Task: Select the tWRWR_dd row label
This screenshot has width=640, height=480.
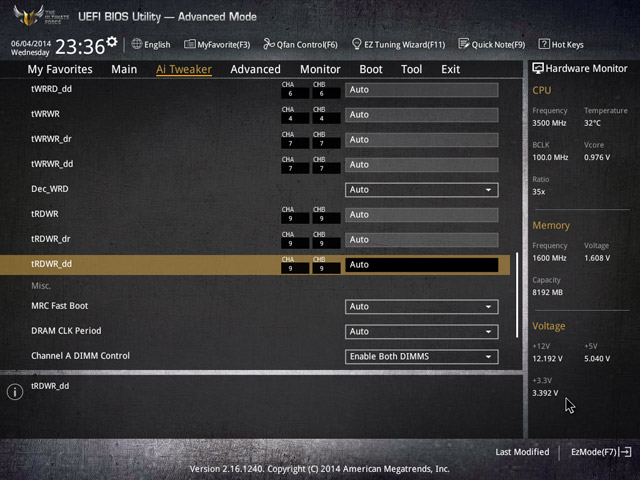Action: (52, 164)
